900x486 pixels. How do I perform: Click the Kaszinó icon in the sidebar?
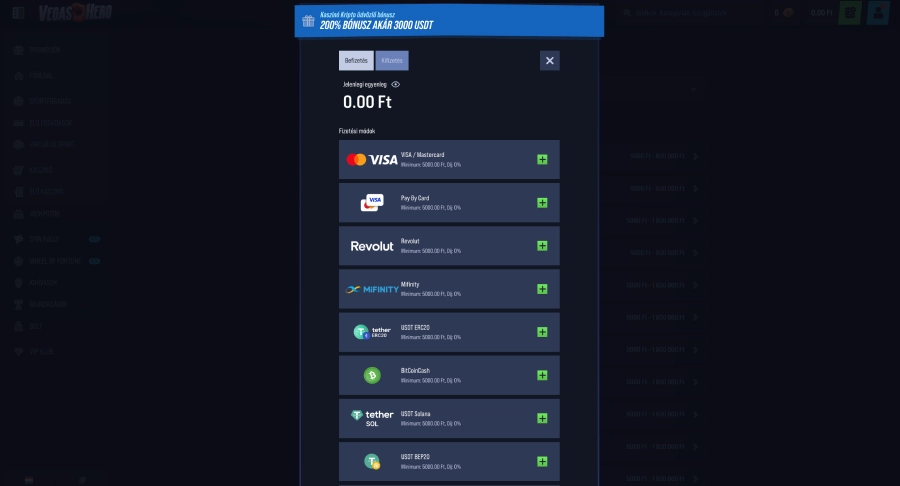(x=18, y=170)
